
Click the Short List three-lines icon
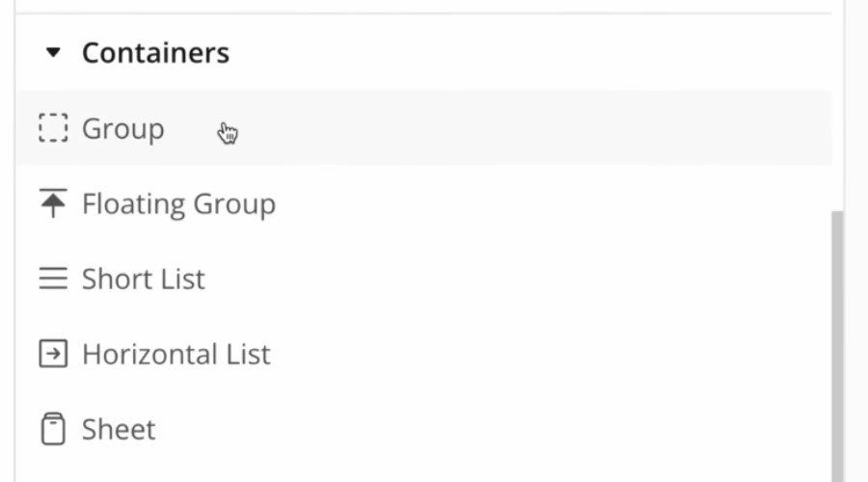pyautogui.click(x=53, y=279)
